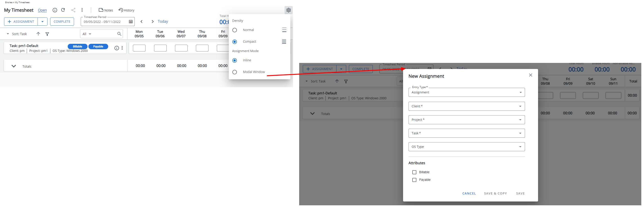Screen dimensions: 644x208
Task: Click the Complete button
Action: pyautogui.click(x=62, y=22)
